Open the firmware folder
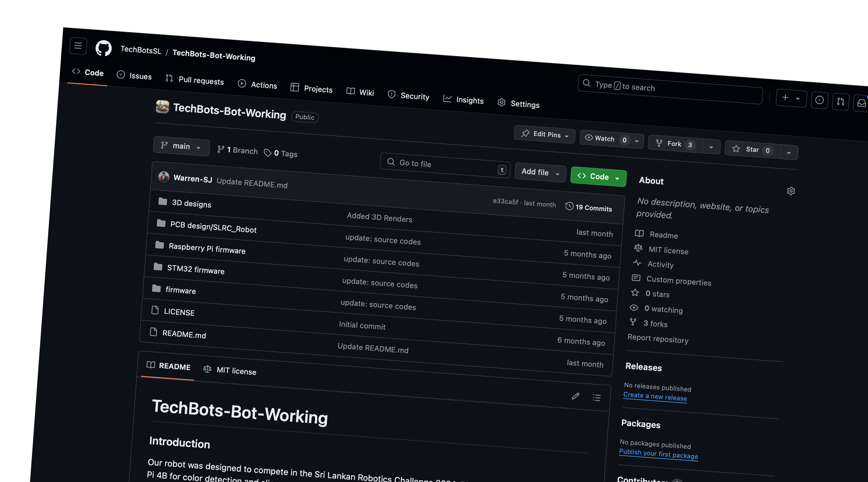 181,290
